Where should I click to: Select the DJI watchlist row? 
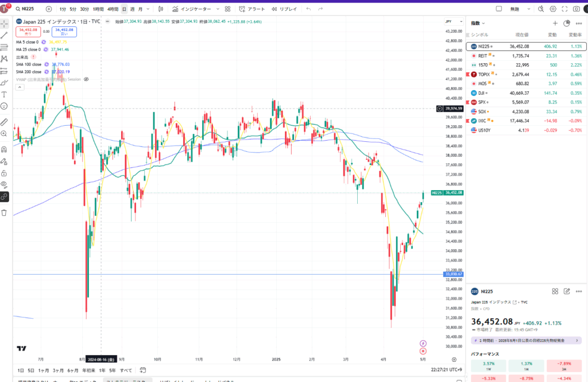[526, 93]
